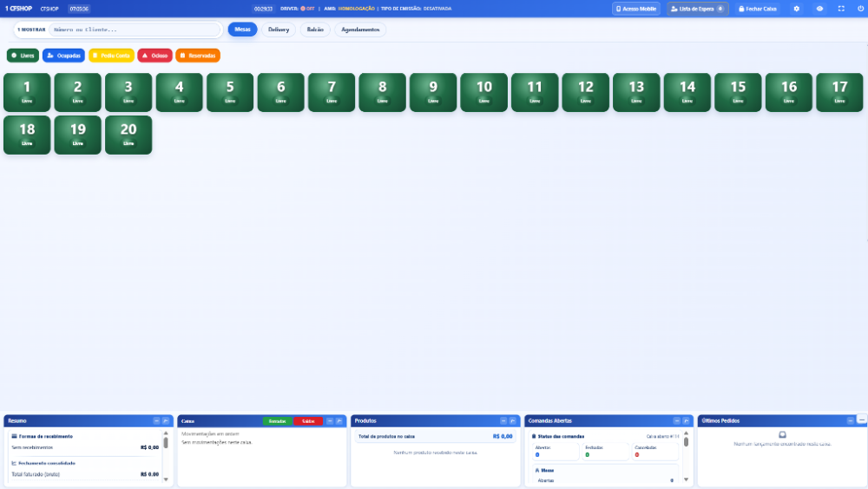Click the Abertas comandas counter card

pyautogui.click(x=556, y=452)
